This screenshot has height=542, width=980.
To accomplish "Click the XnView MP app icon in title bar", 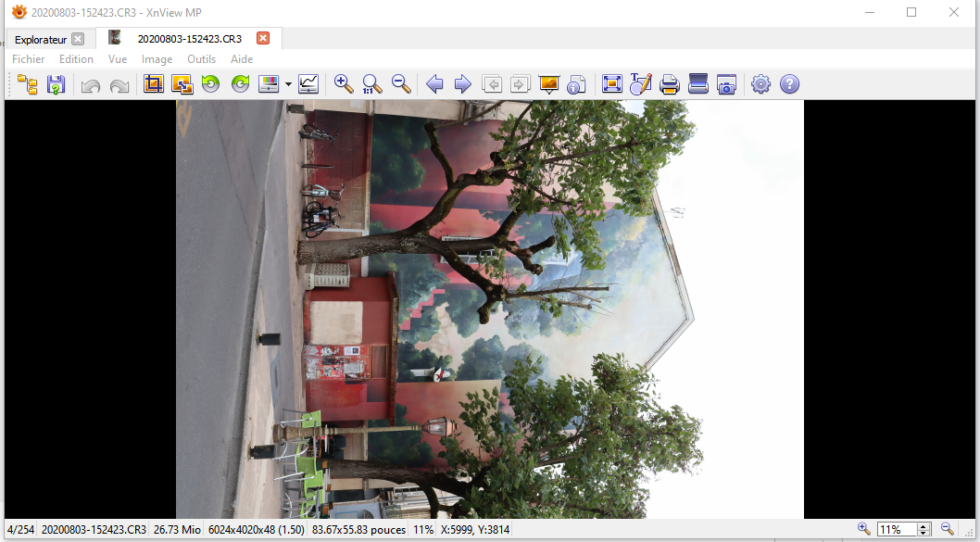I will click(x=20, y=12).
